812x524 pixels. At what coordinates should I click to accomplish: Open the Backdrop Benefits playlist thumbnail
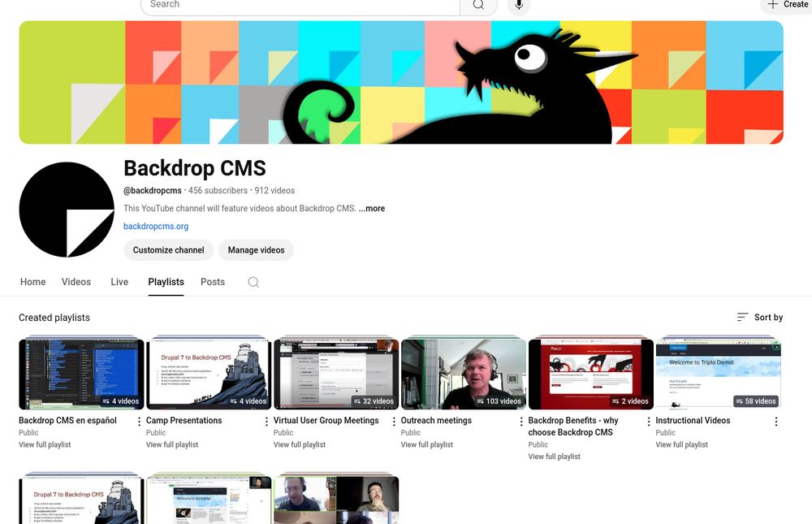click(x=591, y=375)
